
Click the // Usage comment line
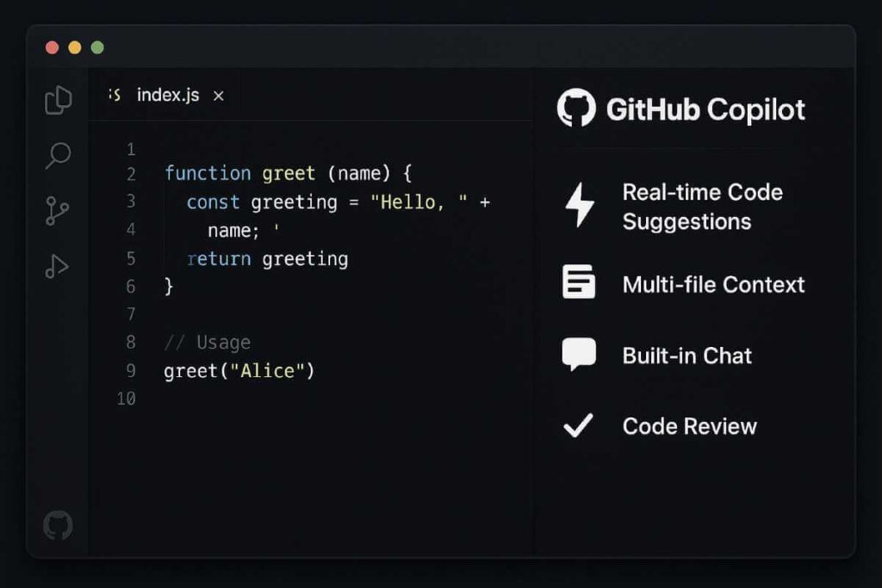[x=207, y=342]
